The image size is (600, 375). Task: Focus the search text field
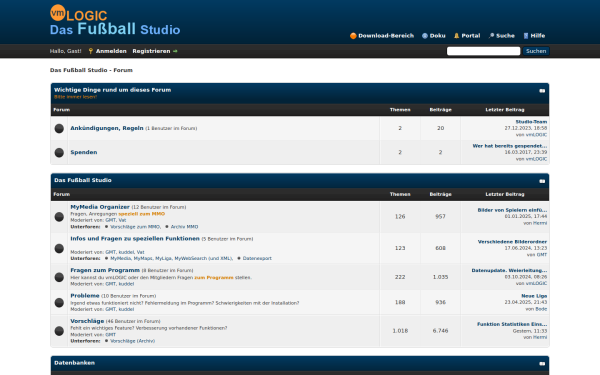pyautogui.click(x=483, y=51)
